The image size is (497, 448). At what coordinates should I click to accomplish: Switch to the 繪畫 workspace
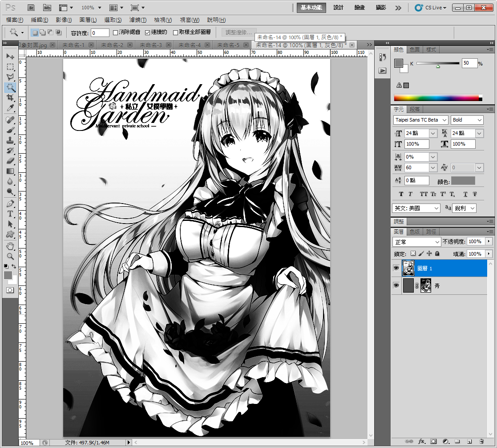360,8
